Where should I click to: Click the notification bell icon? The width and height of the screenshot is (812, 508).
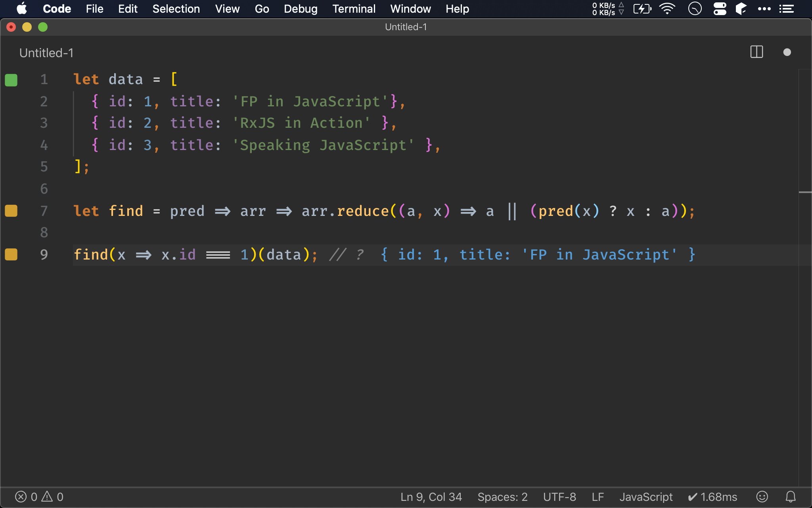[790, 496]
